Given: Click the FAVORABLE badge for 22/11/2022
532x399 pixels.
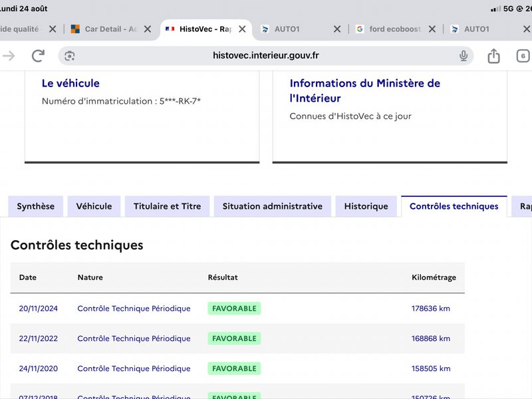Looking at the screenshot, I should click(234, 338).
